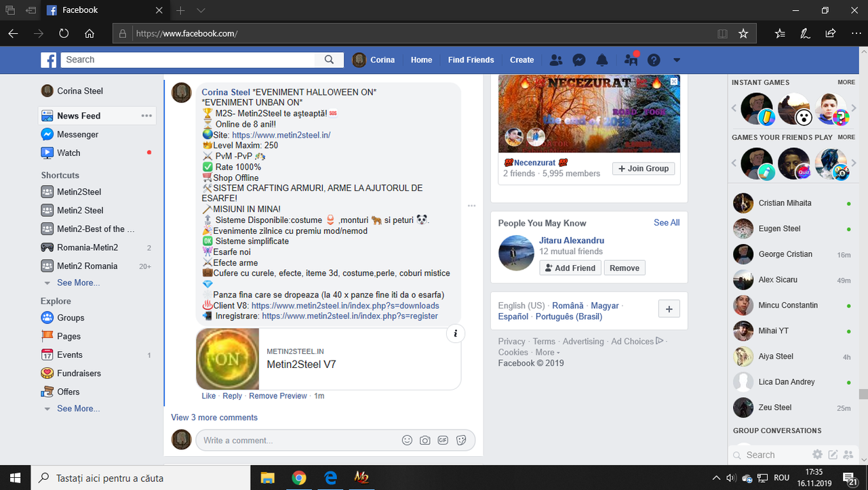The image size is (868, 490).
Task: Show next friends' games arrow
Action: click(854, 163)
